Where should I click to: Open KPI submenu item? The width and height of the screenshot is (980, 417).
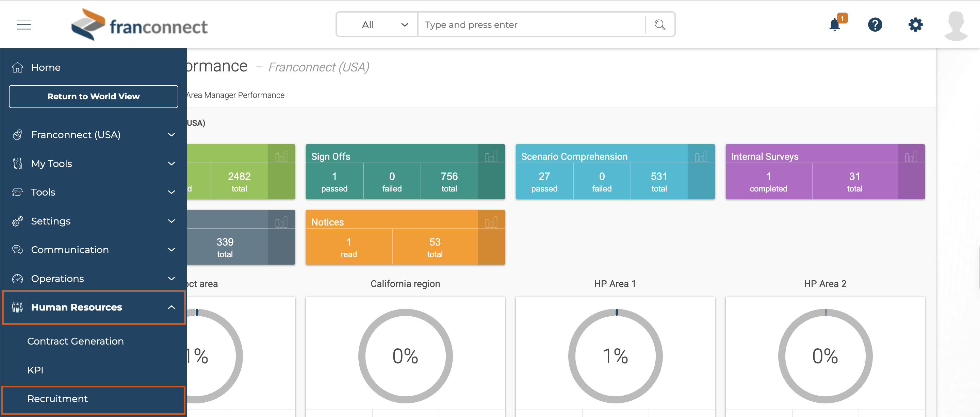tap(35, 370)
